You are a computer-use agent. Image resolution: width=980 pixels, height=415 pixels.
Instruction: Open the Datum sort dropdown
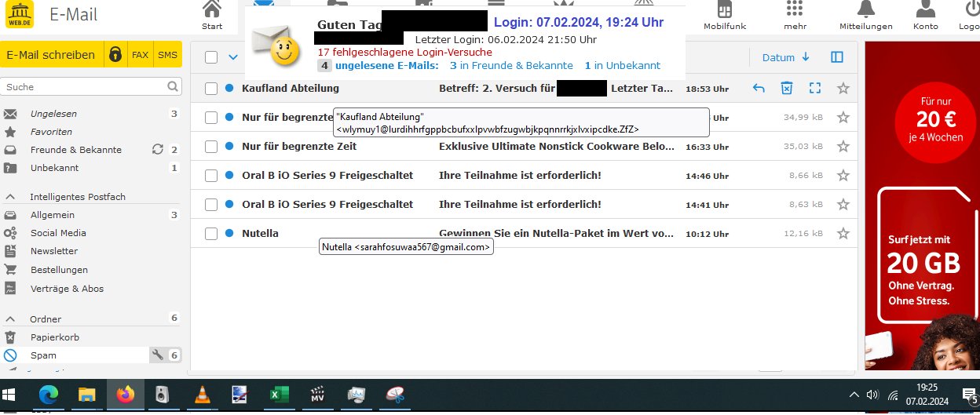tap(785, 57)
